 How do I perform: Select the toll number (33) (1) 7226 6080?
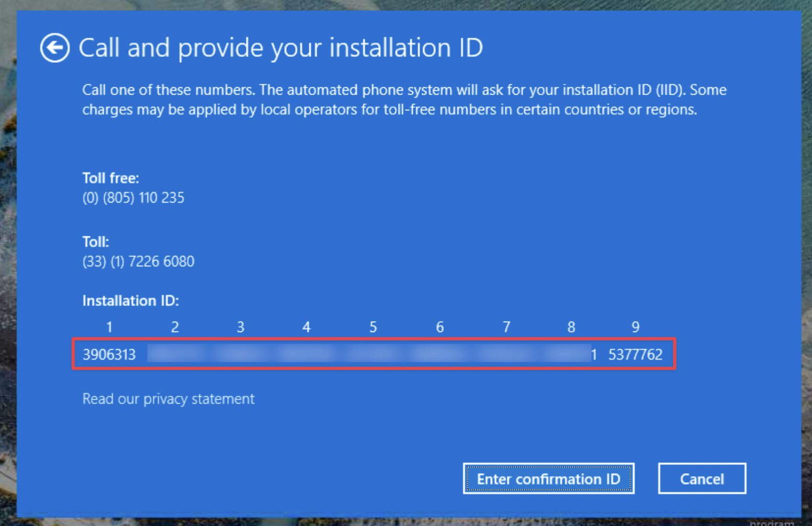[x=138, y=261]
